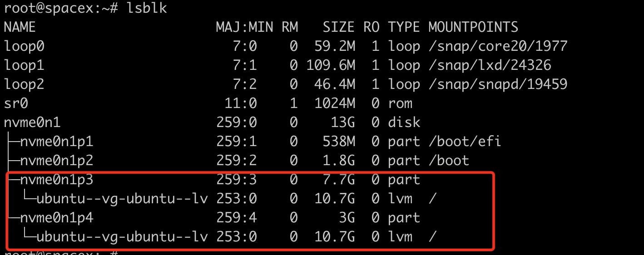This screenshot has height=255, width=644.
Task: Click the 11:0 device number
Action: pos(241,103)
